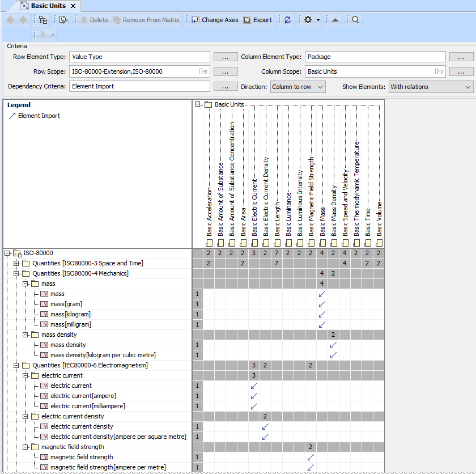Image resolution: width=476 pixels, height=474 pixels.
Task: Click the tree structure toolbar icon
Action: (43, 20)
